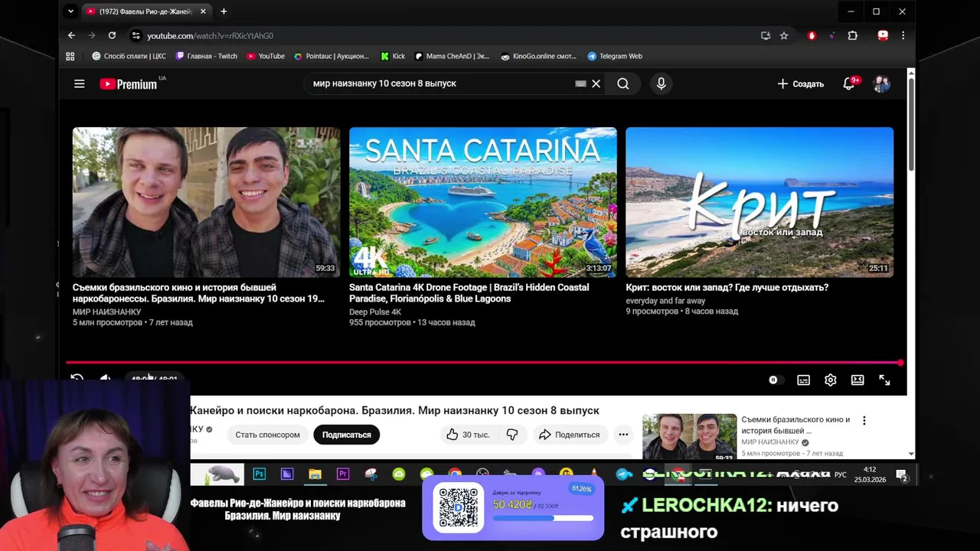Screen dimensions: 980x551
Task: Open the Chrome apps grid on bookmarks bar
Action: pos(70,56)
